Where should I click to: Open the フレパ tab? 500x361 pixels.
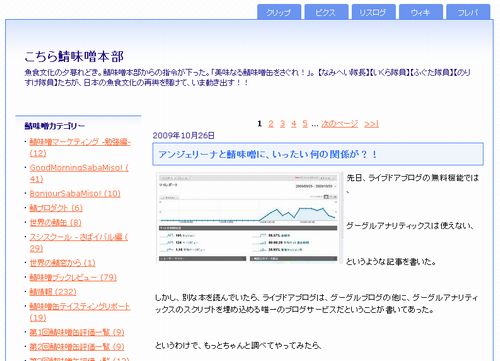[468, 12]
